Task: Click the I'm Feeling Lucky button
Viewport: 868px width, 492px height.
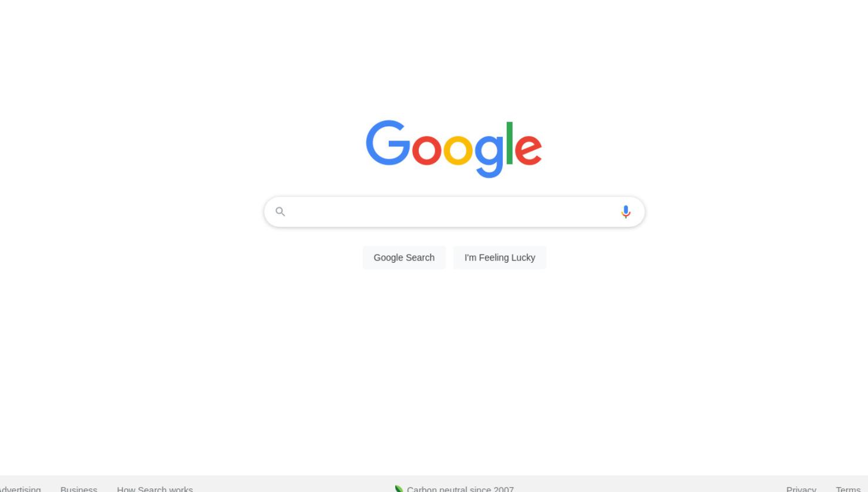Action: 500,257
